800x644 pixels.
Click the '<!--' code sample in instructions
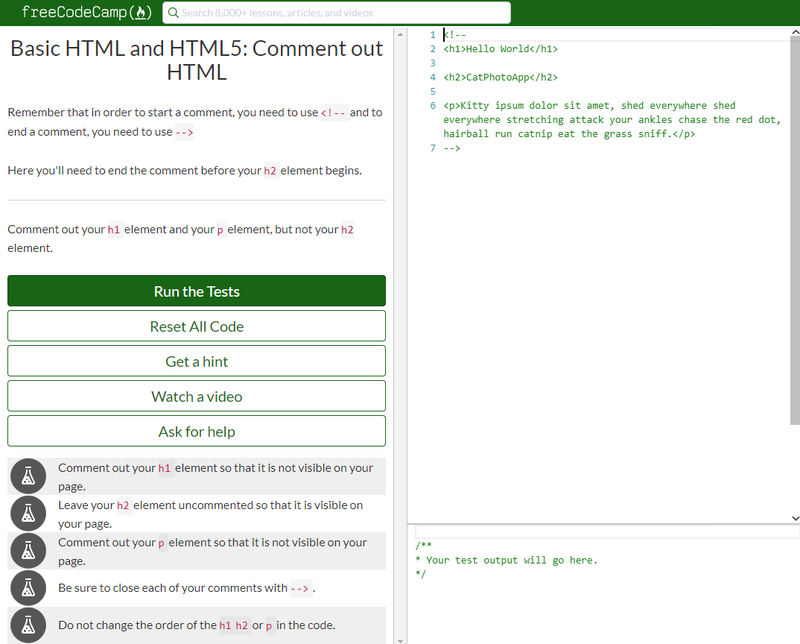(x=334, y=113)
